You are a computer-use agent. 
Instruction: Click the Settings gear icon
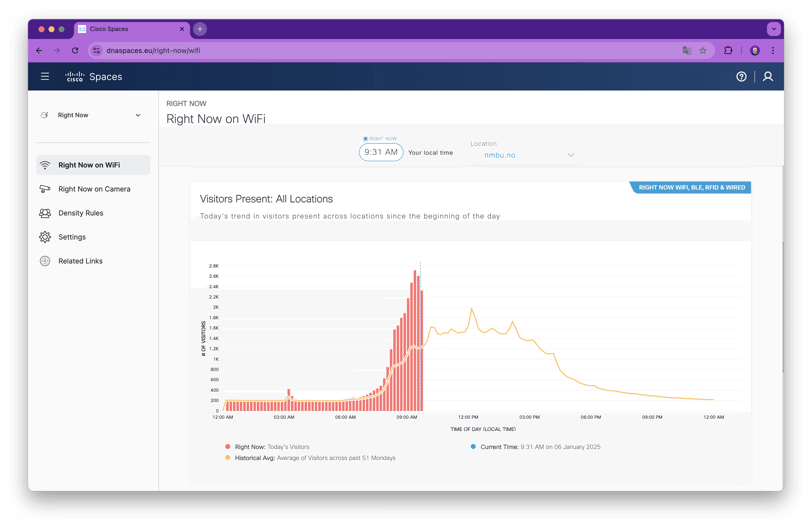[45, 237]
